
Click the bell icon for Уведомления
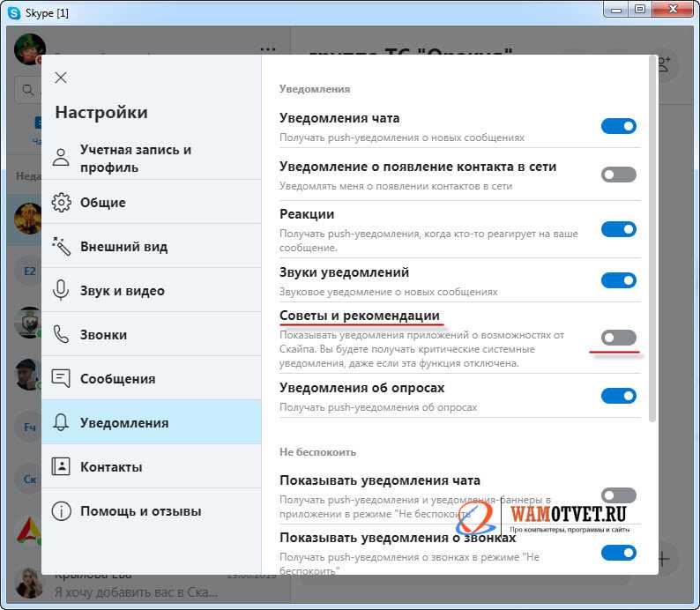61,422
